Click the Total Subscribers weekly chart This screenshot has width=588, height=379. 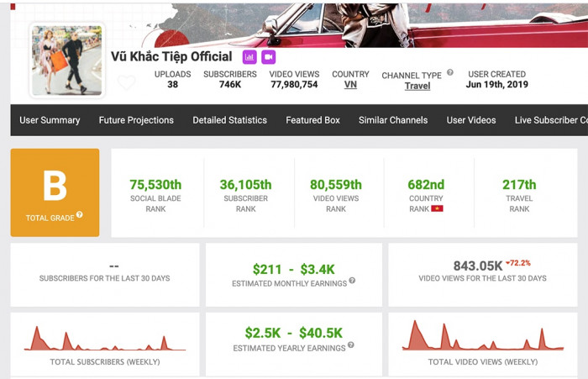pyautogui.click(x=105, y=338)
